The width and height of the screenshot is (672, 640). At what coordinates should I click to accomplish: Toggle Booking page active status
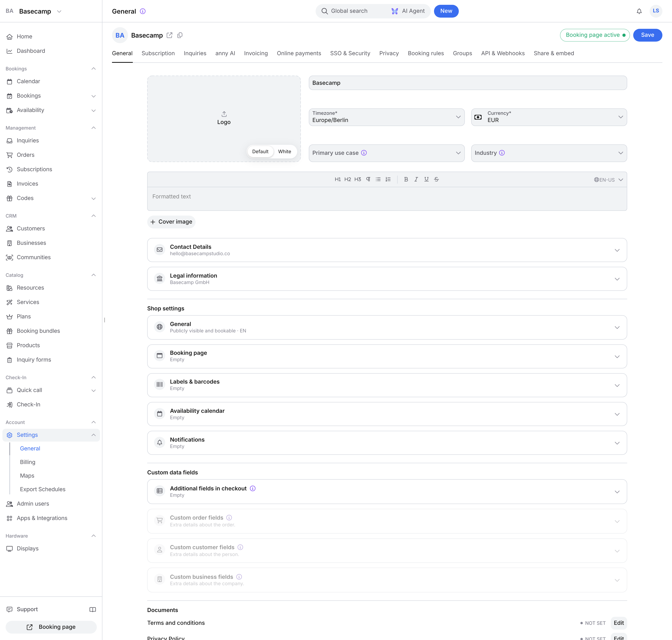tap(595, 35)
